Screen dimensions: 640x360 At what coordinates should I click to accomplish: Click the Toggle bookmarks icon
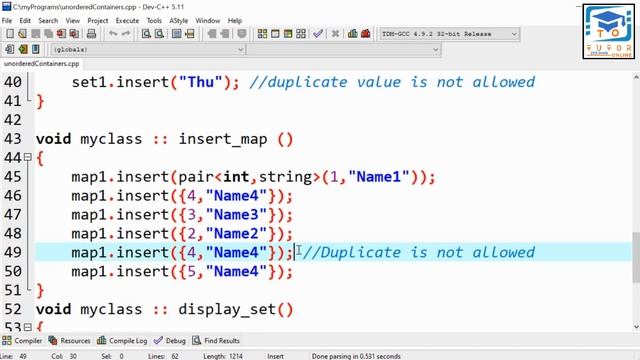coord(23,49)
